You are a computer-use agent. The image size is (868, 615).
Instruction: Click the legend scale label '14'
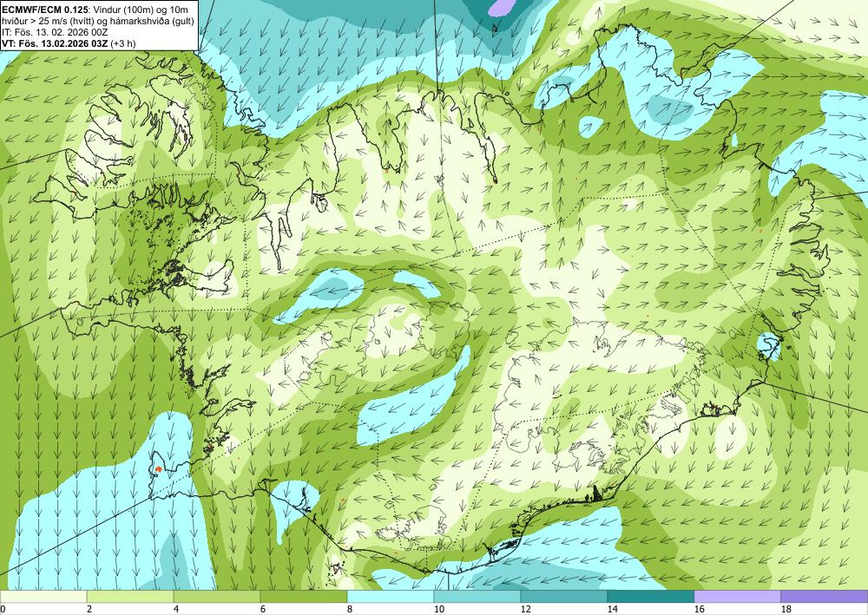(612, 610)
